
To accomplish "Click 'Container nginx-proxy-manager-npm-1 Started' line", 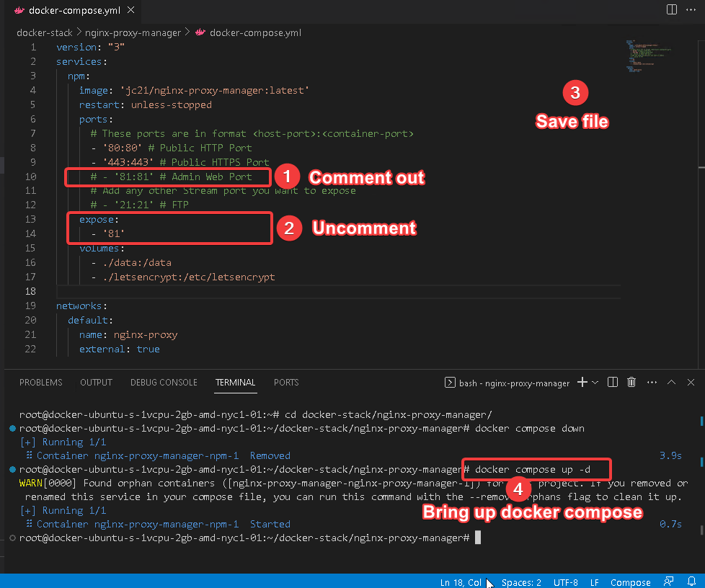I will [158, 524].
